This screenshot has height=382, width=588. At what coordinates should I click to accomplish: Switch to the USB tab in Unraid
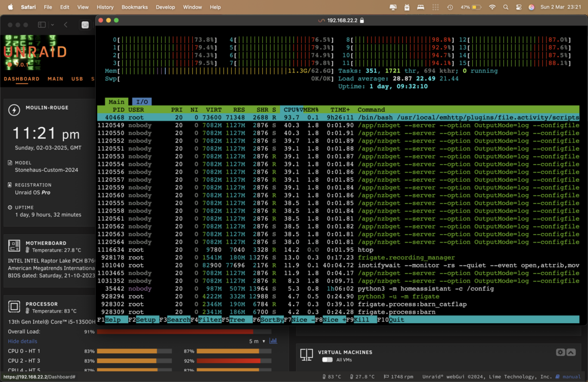pos(77,79)
